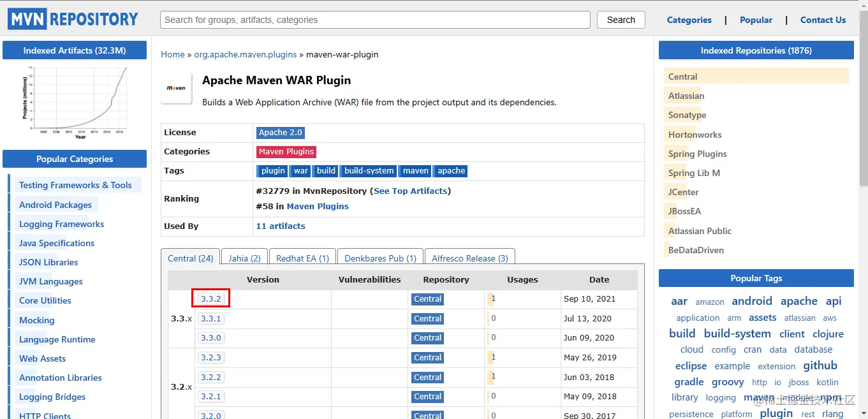Switch to Denkbares Pub (1) tab
The width and height of the screenshot is (868, 419).
pos(380,256)
